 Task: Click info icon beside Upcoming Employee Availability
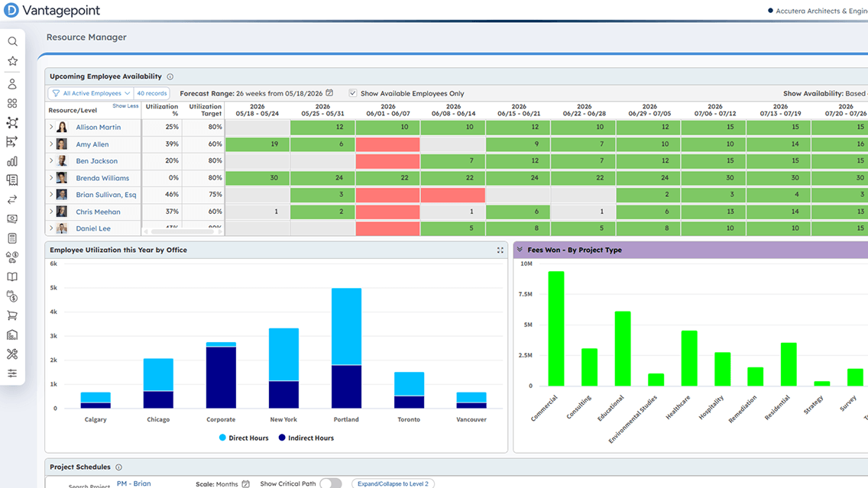[170, 77]
